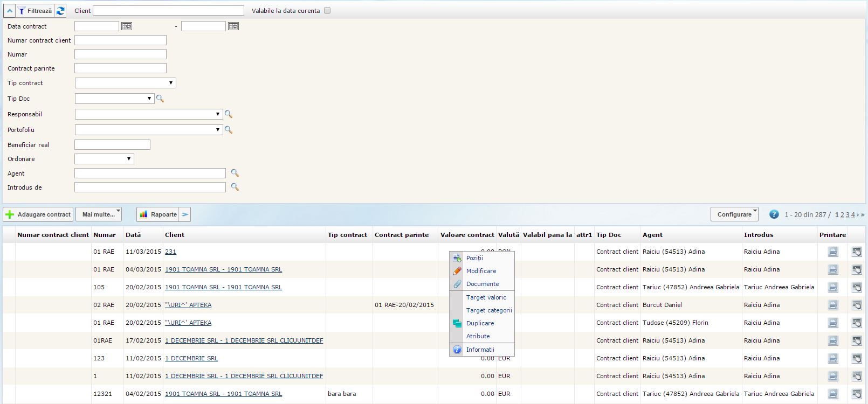Image resolution: width=868 pixels, height=404 pixels.
Task: Click the blue help question mark icon
Action: (774, 214)
